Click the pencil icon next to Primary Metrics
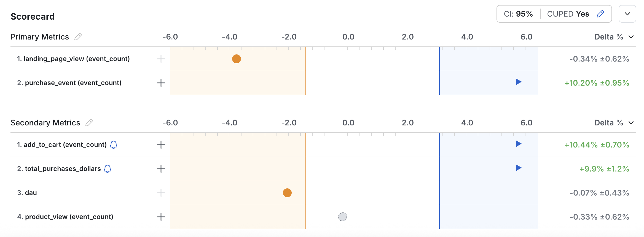The height and width of the screenshot is (237, 644). coord(78,36)
